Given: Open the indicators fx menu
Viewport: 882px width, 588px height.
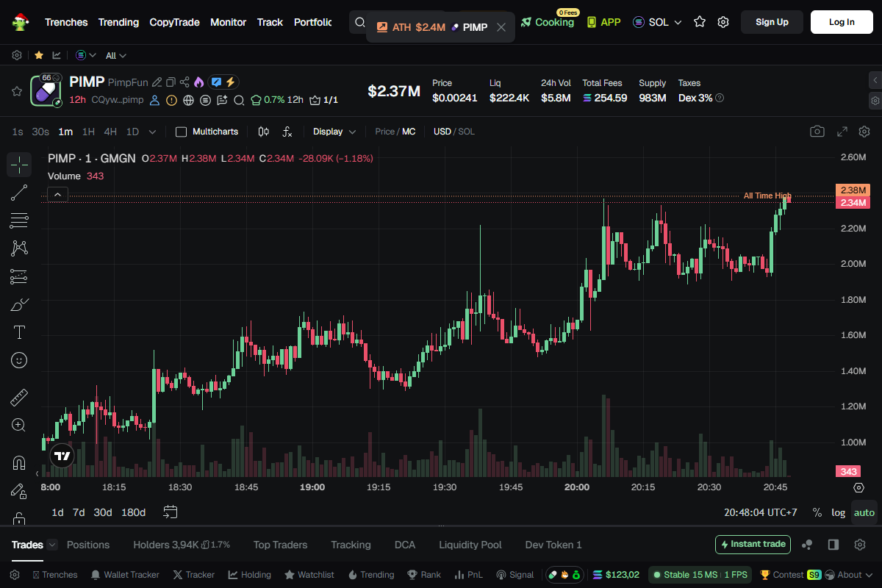Looking at the screenshot, I should click(287, 132).
